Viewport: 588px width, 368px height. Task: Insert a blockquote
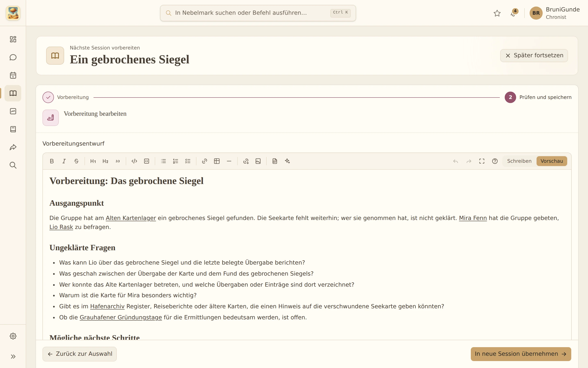point(118,161)
